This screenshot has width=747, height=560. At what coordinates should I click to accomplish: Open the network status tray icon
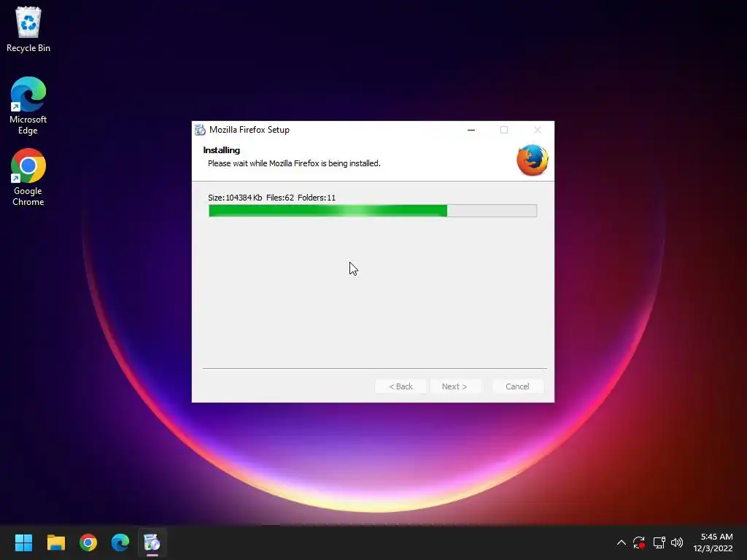coord(659,542)
